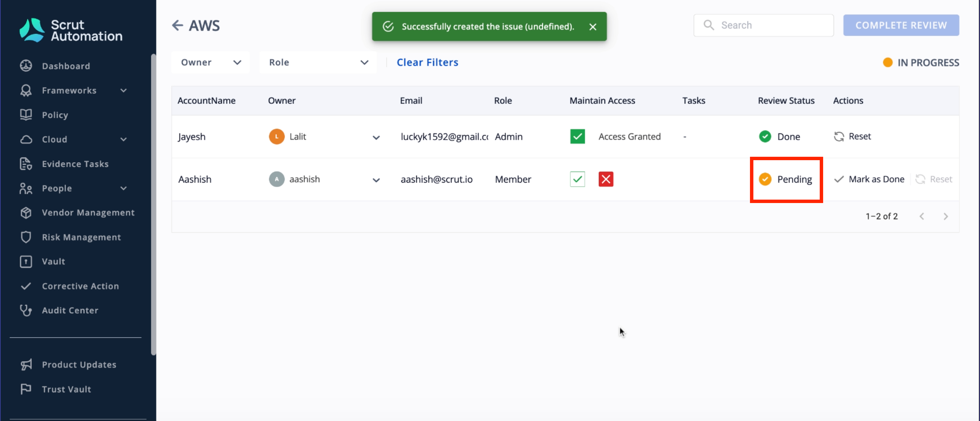Click the Access Granted text

click(x=629, y=136)
